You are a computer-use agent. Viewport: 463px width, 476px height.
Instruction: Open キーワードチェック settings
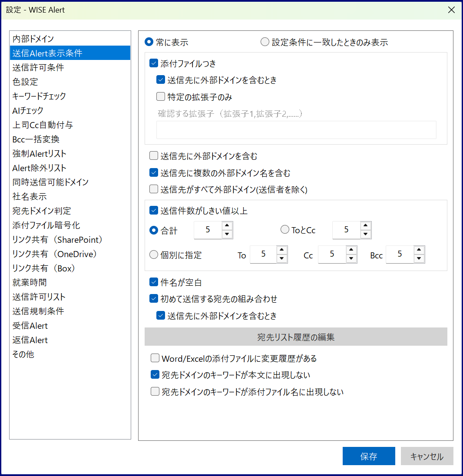(70, 96)
